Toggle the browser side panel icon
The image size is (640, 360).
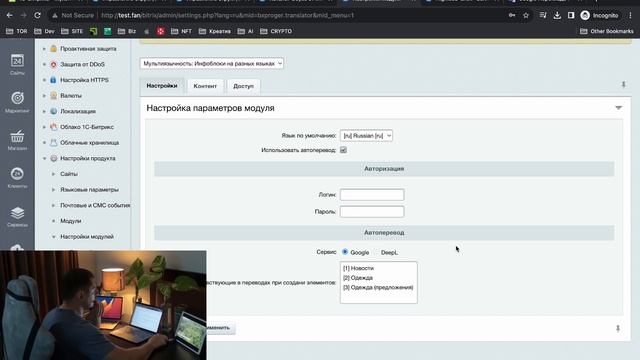[x=571, y=16]
